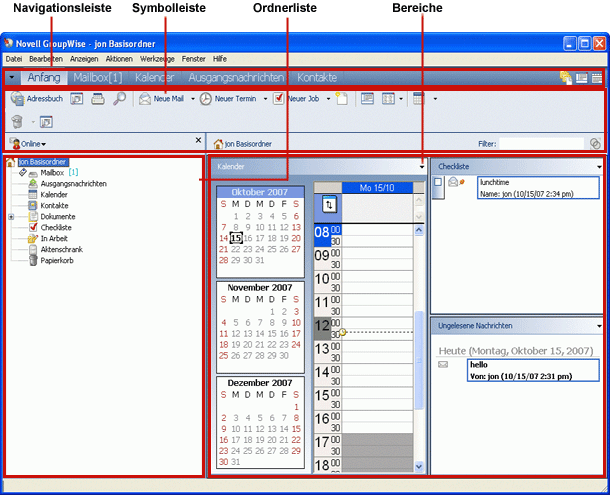
Task: Open the navigation bar dropdown arrow
Action: point(12,77)
